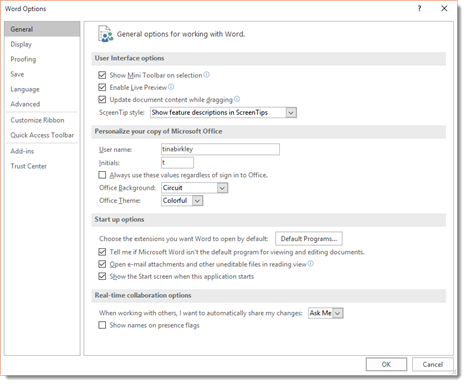Open the Office Background dropdown set to Circuit
This screenshot has width=466, height=384.
tap(194, 188)
